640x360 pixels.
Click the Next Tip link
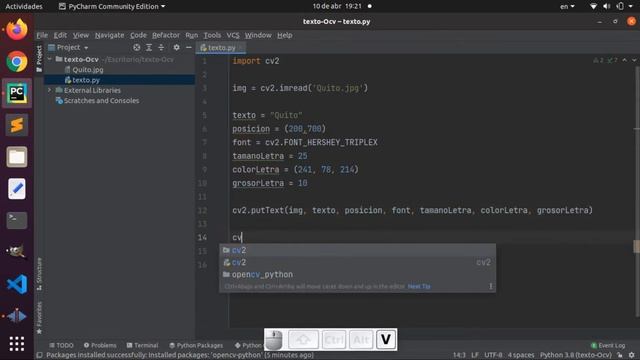(419, 286)
